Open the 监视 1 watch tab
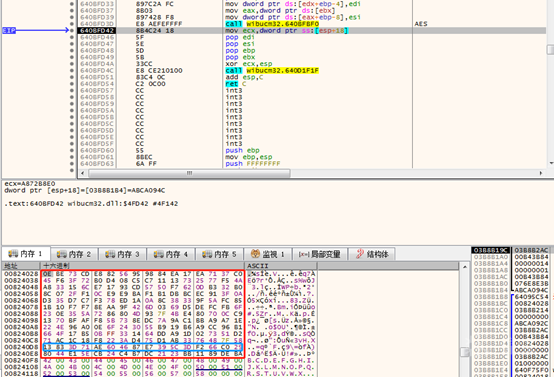The height and width of the screenshot is (377, 554). (x=268, y=254)
